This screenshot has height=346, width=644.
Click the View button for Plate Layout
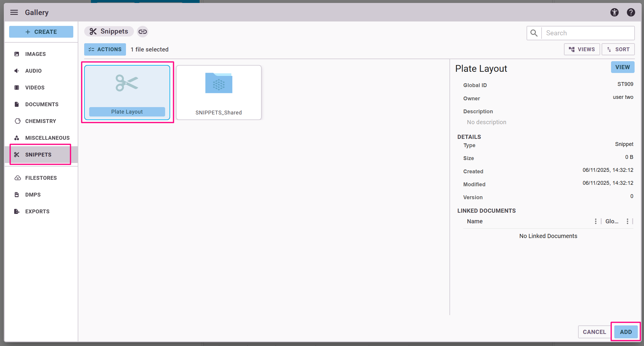pos(623,67)
